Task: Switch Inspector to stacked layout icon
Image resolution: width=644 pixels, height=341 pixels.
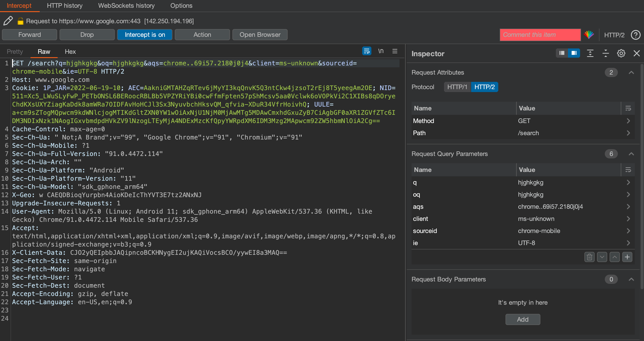Action: pyautogui.click(x=562, y=53)
